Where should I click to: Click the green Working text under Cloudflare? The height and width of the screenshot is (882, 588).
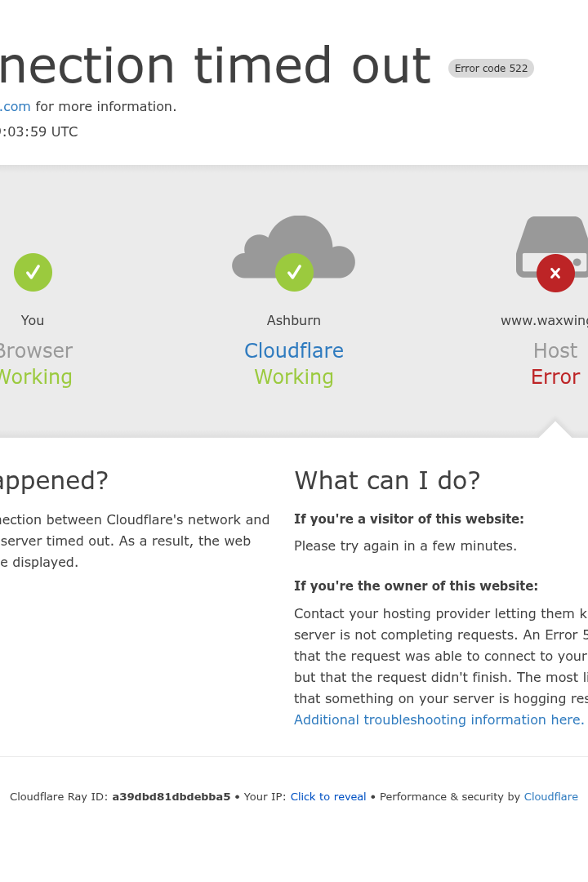click(x=294, y=376)
